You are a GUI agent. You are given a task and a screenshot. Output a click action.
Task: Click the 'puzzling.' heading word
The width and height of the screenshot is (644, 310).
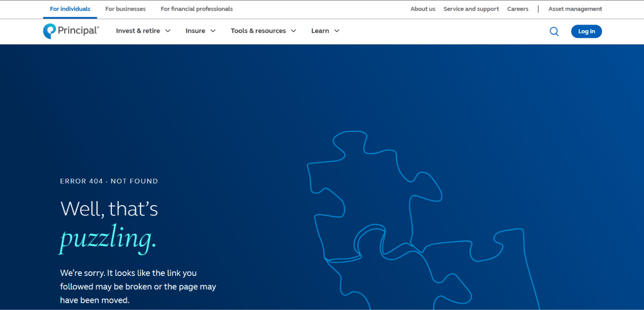pyautogui.click(x=108, y=239)
